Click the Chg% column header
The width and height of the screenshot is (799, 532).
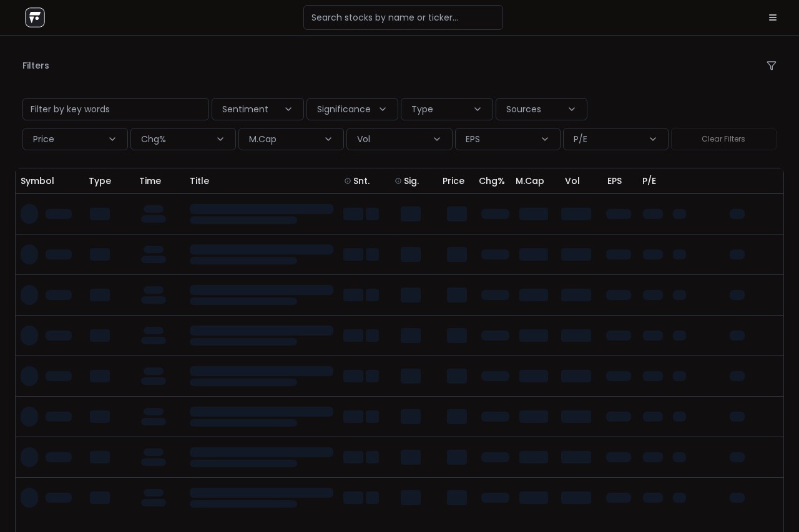[491, 181]
